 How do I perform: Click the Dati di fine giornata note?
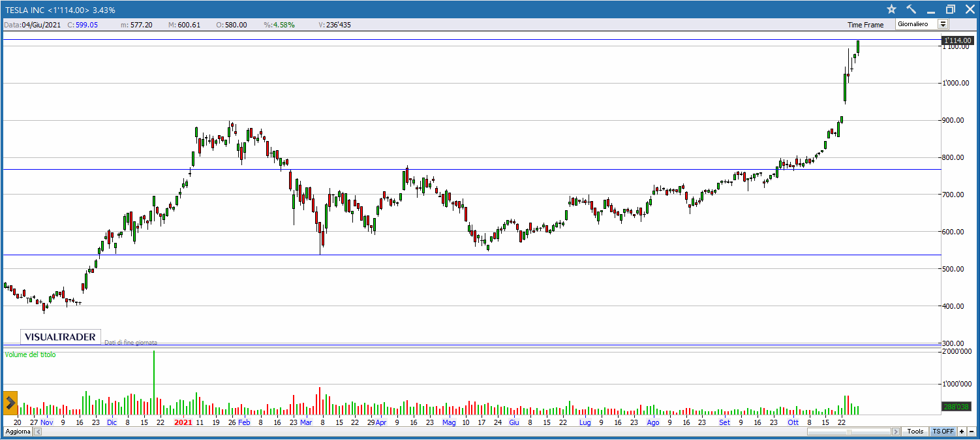click(x=130, y=342)
